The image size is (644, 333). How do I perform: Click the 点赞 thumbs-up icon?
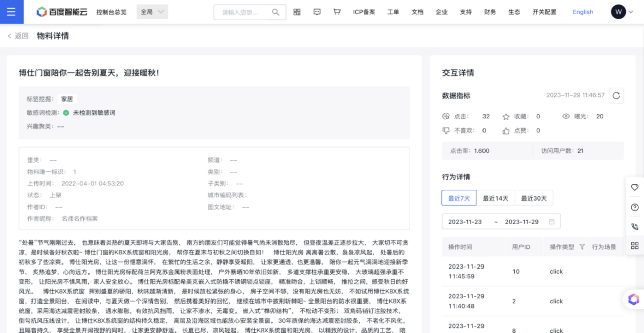pos(506,130)
